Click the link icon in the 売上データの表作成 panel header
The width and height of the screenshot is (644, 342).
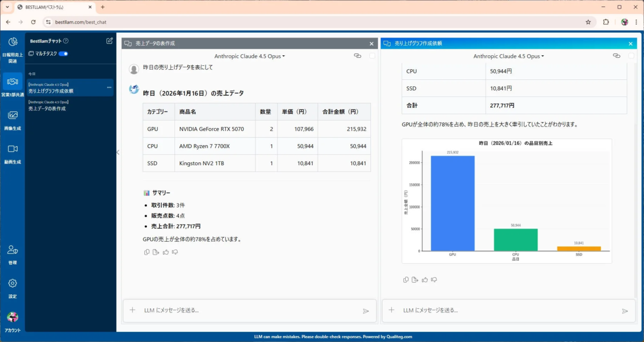coord(357,56)
